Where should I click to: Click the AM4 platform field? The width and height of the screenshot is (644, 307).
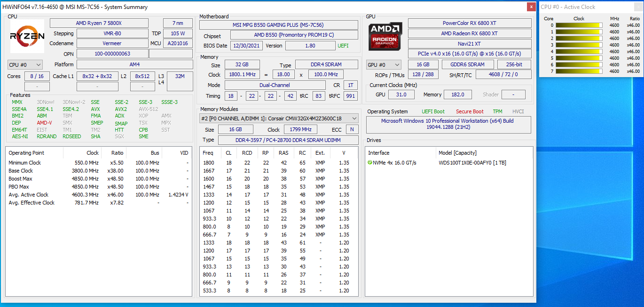(x=134, y=64)
